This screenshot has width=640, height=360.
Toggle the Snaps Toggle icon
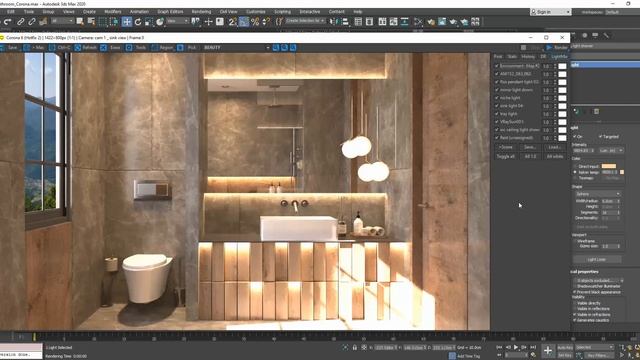pos(232,22)
